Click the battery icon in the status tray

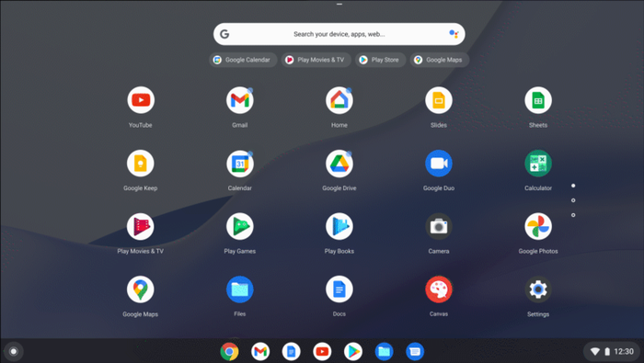pyautogui.click(x=607, y=352)
